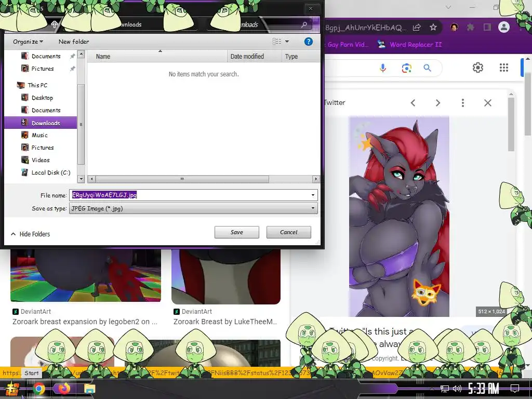The image size is (532, 399).
Task: Click the 5:33 AM clock
Action: point(484,389)
